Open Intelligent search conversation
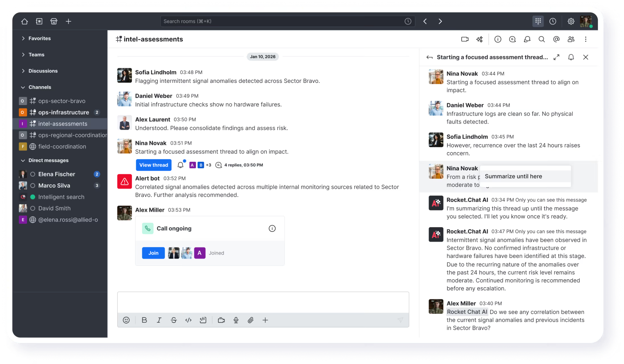This screenshot has width=624, height=364. pos(60,197)
